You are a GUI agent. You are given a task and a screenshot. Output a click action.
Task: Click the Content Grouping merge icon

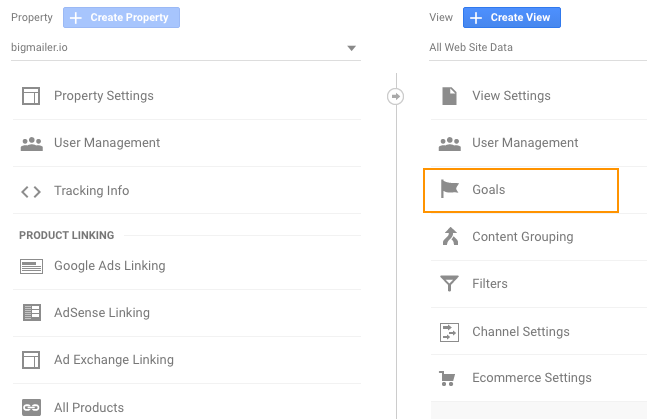(x=450, y=236)
